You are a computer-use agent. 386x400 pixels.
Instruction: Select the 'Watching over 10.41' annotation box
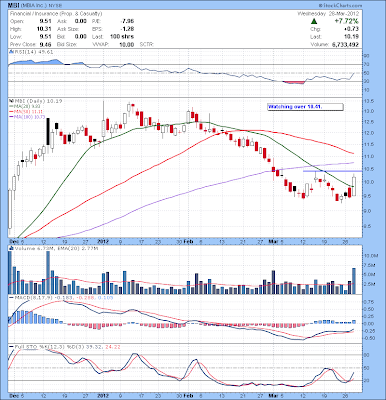(x=305, y=107)
